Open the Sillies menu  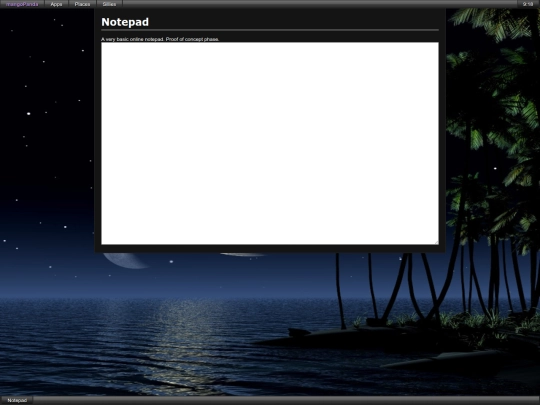tap(109, 4)
